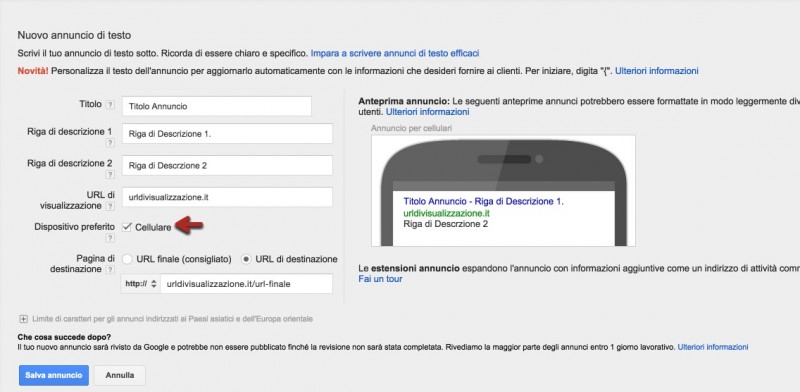Open the http:// protocol dropdown
This screenshot has height=392, width=800.
(140, 284)
